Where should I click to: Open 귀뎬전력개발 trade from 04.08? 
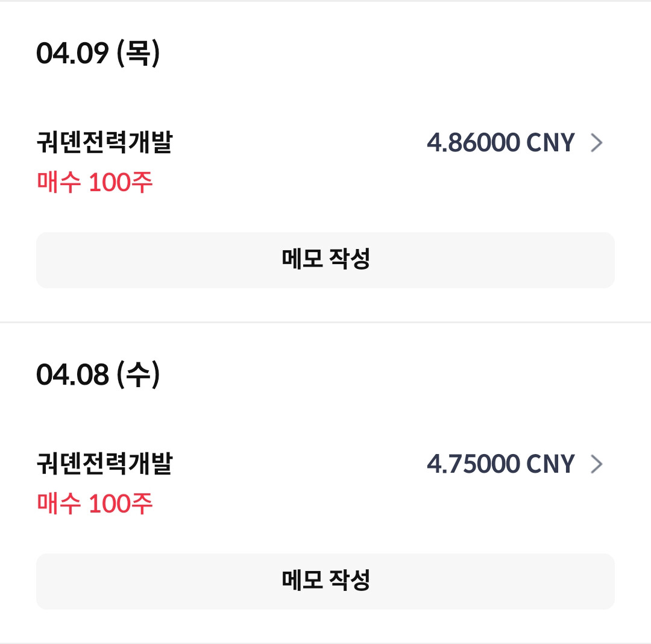[x=104, y=464]
